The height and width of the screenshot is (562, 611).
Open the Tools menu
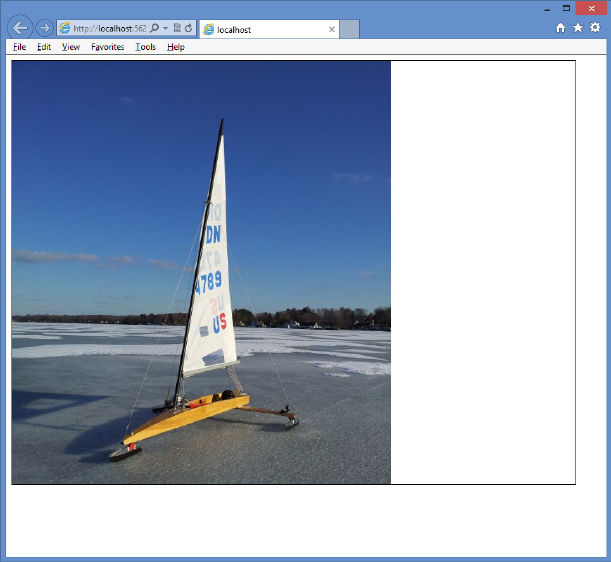point(145,47)
